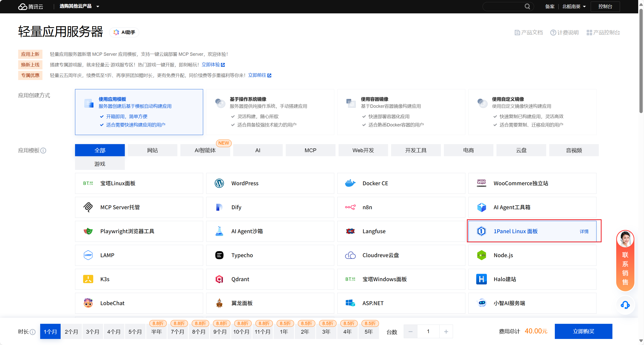This screenshot has width=644, height=345.
Task: Open the 产品文档 link
Action: [x=529, y=33]
